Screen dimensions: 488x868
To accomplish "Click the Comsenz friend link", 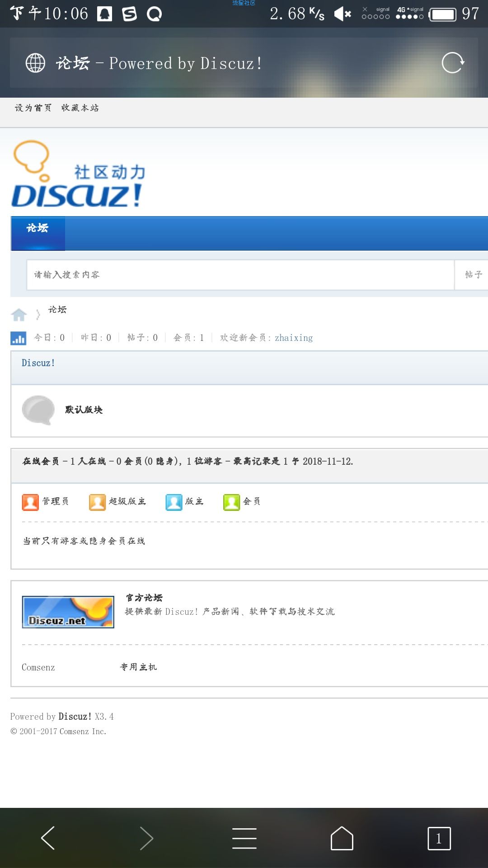I will [38, 668].
